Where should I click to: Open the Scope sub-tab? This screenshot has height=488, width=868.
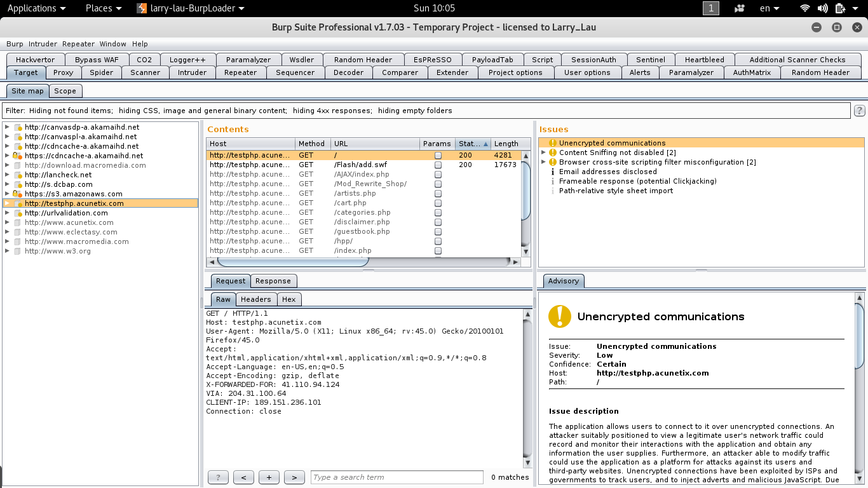tap(65, 91)
